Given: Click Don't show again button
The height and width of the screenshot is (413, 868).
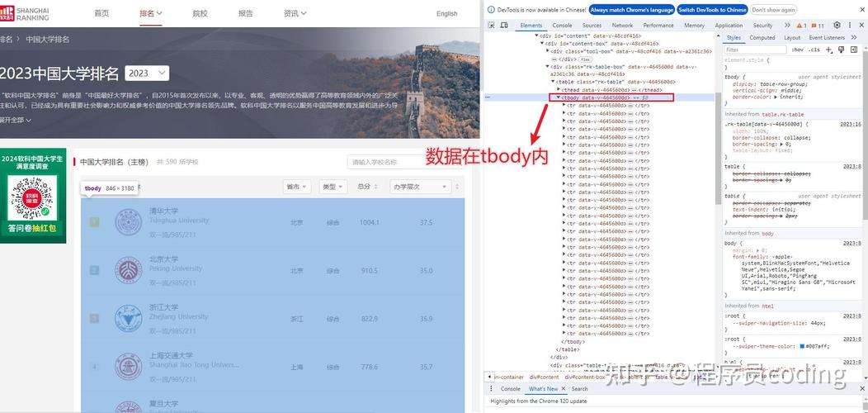Looking at the screenshot, I should tap(773, 9).
